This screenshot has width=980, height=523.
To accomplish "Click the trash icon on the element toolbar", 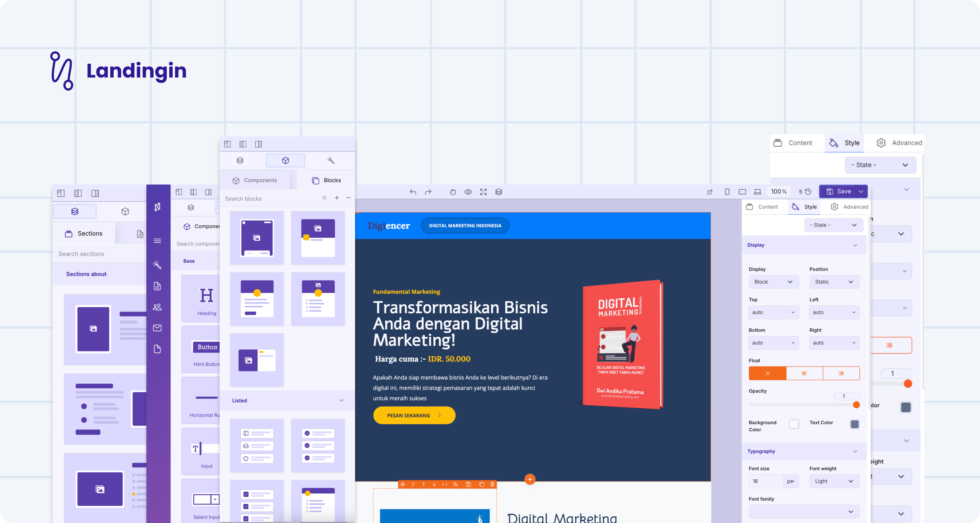I will 492,484.
